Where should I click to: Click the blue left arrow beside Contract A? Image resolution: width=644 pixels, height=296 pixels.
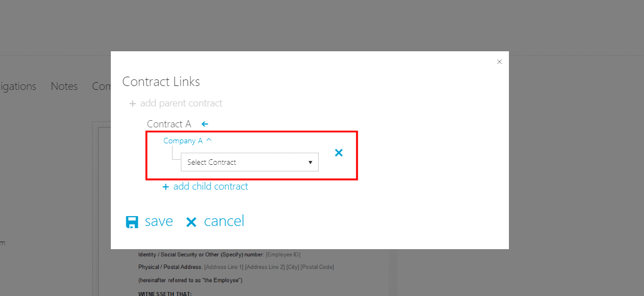205,123
